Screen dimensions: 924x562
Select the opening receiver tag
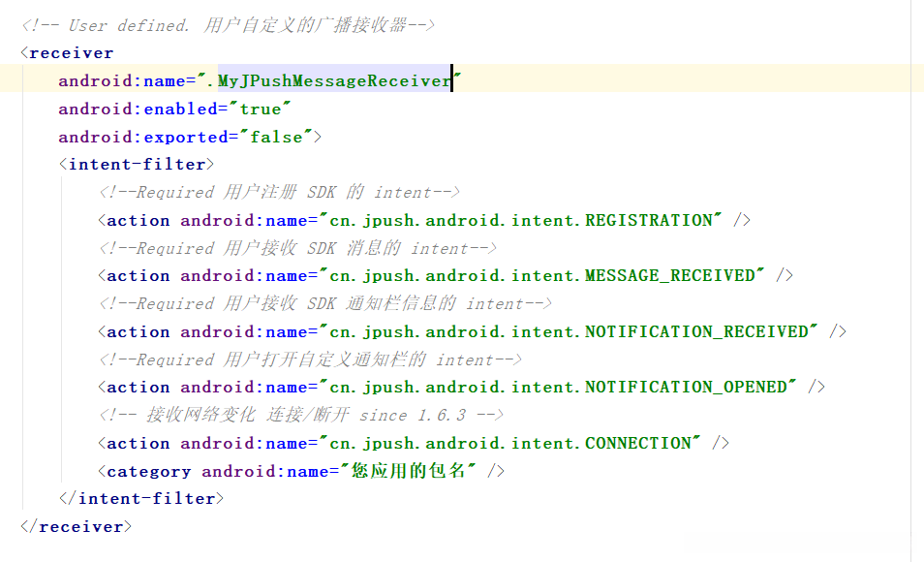[x=67, y=53]
